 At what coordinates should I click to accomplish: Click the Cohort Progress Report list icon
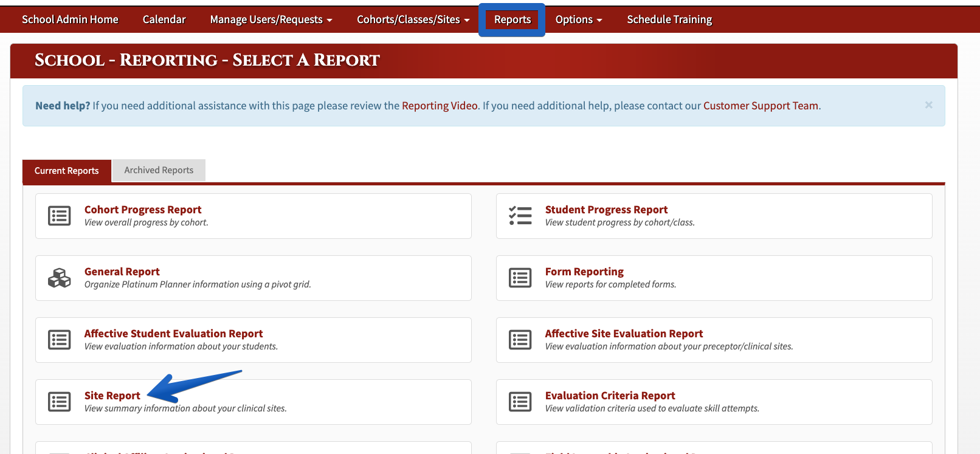(60, 216)
